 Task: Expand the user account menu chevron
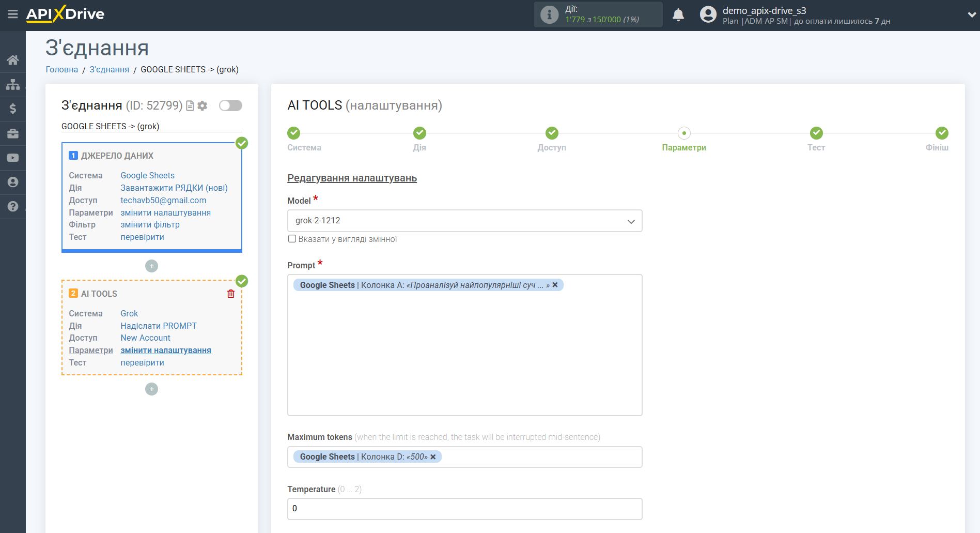coord(971,15)
